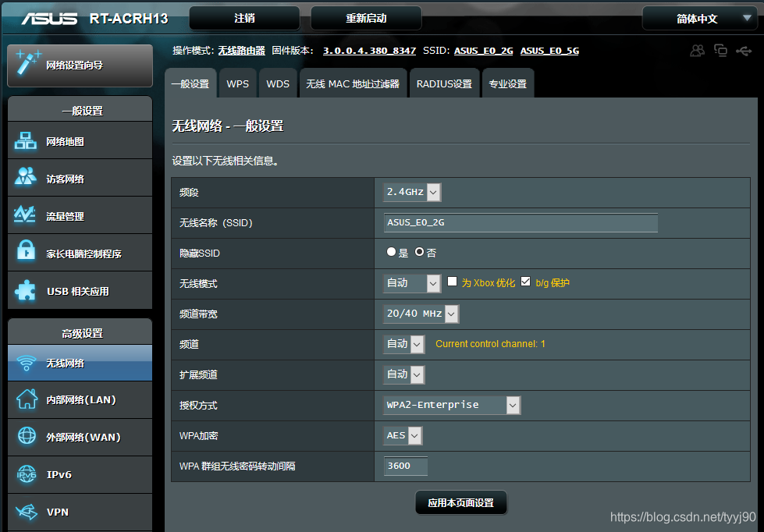Switch to the WDS tab
The height and width of the screenshot is (532, 764).
(278, 83)
